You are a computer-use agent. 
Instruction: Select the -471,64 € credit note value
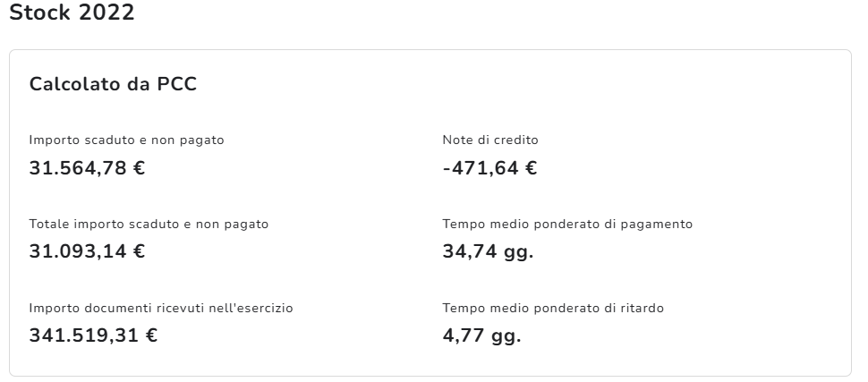(x=489, y=167)
